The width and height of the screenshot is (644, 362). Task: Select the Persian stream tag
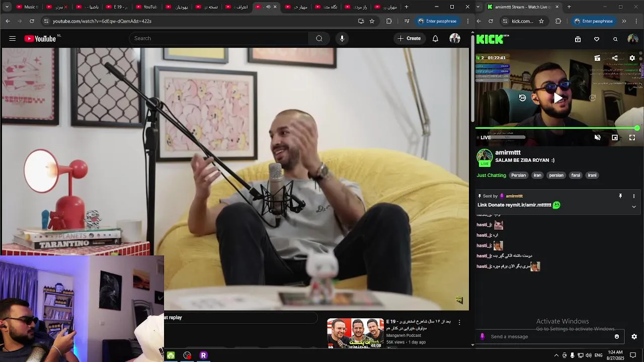tap(519, 175)
